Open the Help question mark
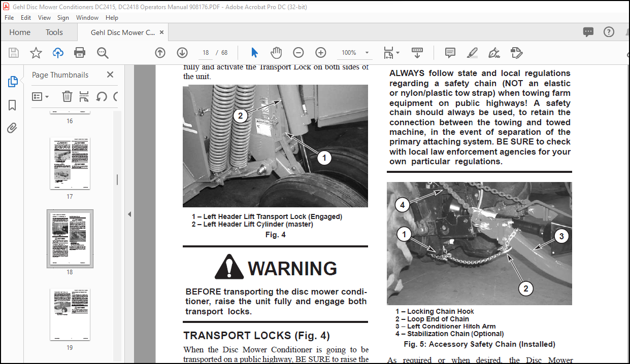Viewport: 630px width, 364px height. coord(609,32)
